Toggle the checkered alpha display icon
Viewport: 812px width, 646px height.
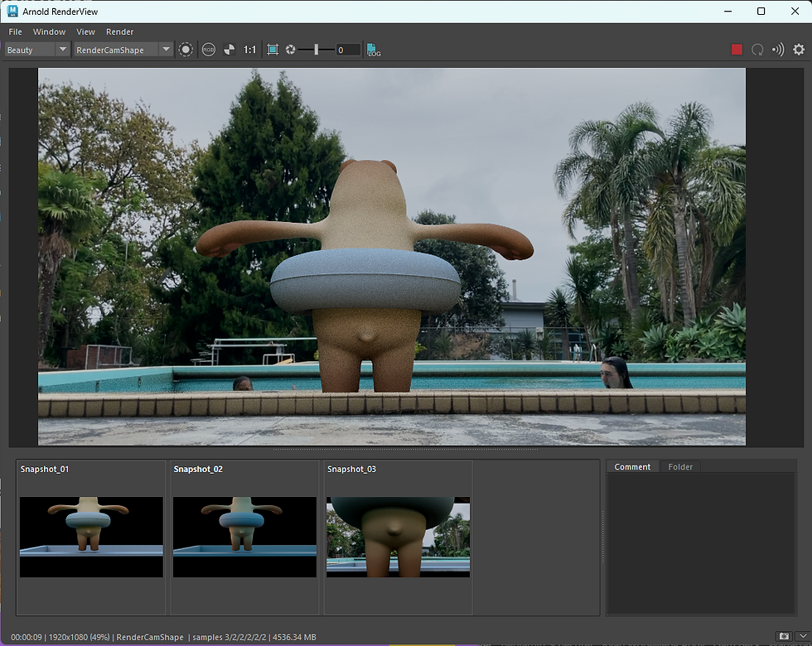[x=229, y=50]
